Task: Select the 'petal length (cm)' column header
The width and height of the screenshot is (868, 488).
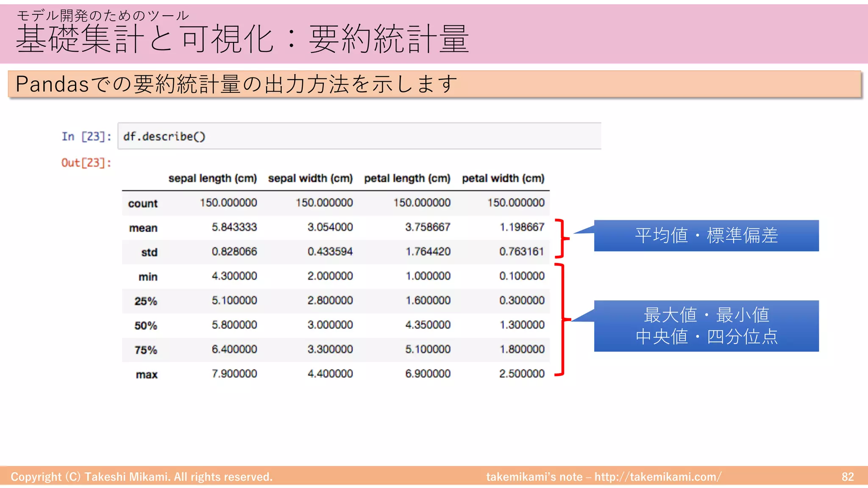Action: tap(407, 178)
